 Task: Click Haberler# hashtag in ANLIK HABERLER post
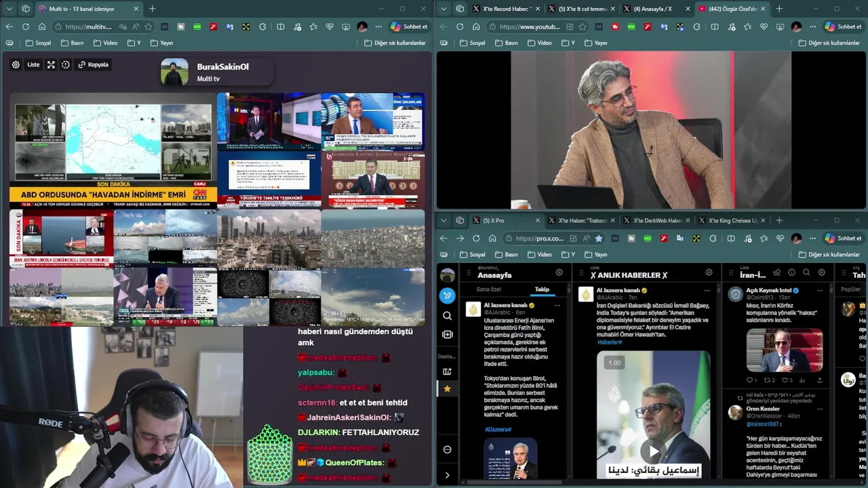pos(610,342)
